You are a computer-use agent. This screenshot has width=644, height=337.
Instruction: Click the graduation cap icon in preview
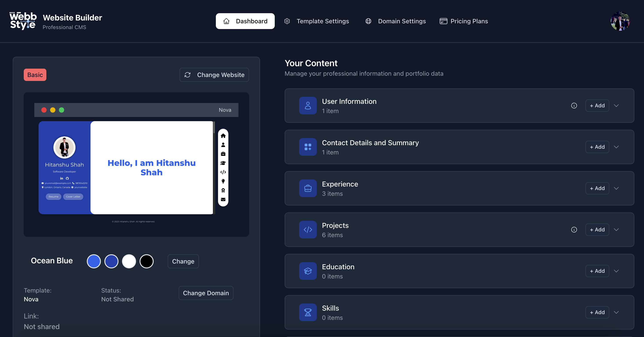click(223, 163)
